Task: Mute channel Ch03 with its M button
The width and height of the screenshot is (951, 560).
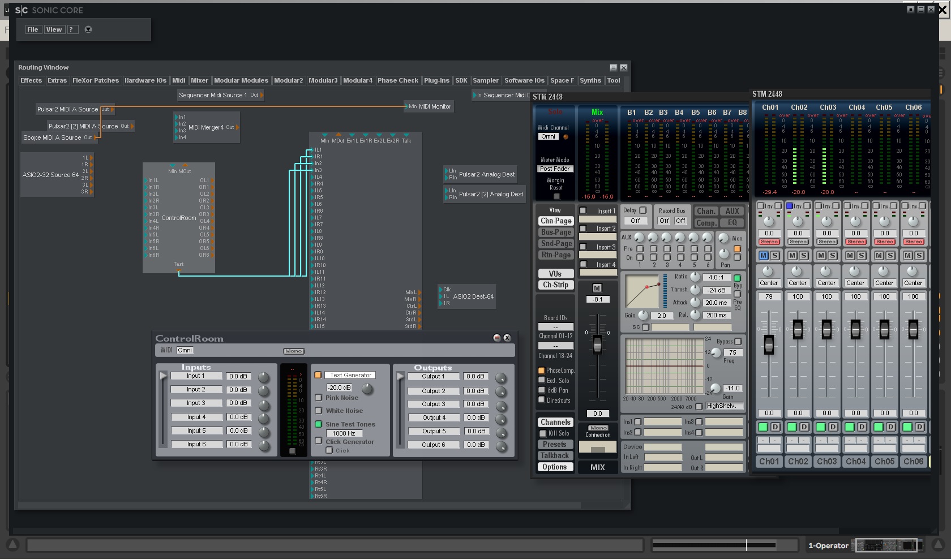Action: click(x=821, y=256)
